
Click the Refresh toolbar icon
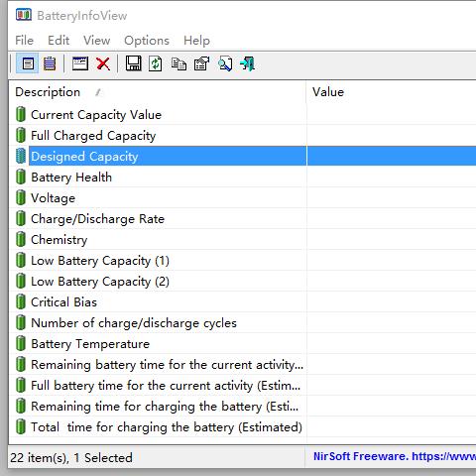click(156, 63)
